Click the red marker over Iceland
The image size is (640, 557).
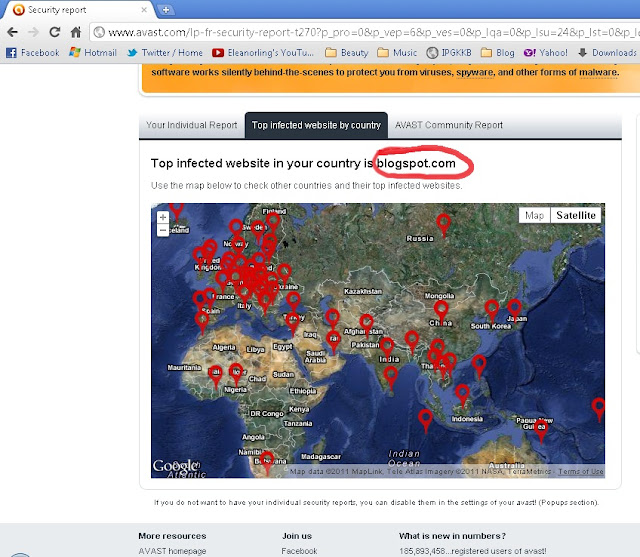pyautogui.click(x=176, y=210)
